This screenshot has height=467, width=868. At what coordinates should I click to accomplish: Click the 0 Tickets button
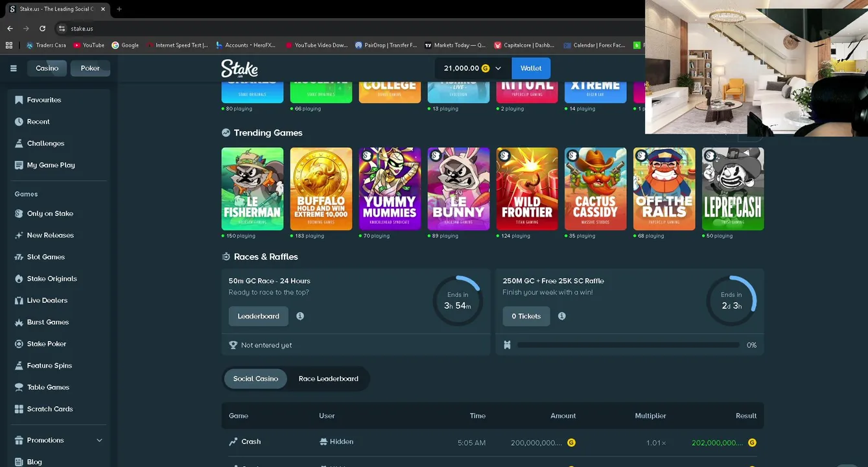(526, 317)
